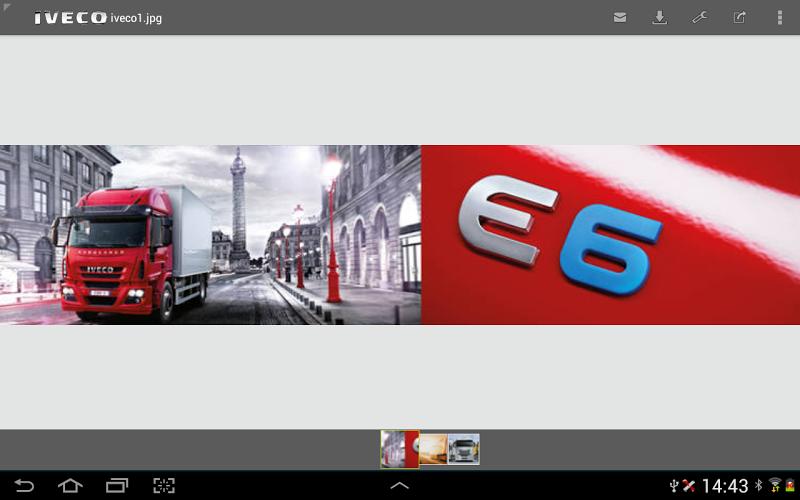
Task: Open the clock showing 14:43
Action: tap(725, 486)
